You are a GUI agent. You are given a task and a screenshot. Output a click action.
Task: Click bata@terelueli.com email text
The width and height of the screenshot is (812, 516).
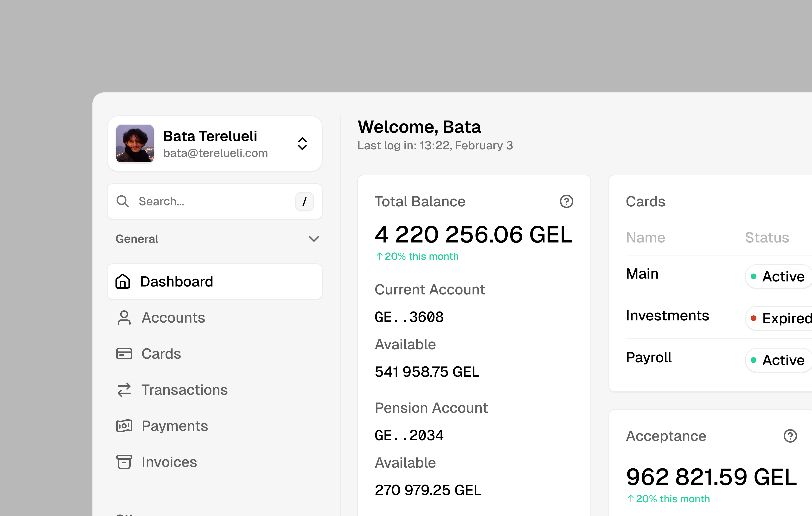click(x=216, y=153)
